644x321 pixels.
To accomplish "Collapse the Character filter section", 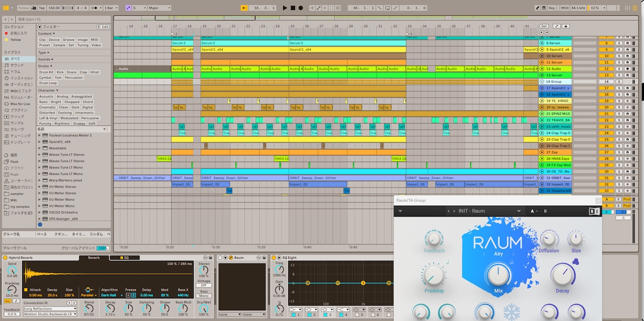I will pyautogui.click(x=48, y=90).
